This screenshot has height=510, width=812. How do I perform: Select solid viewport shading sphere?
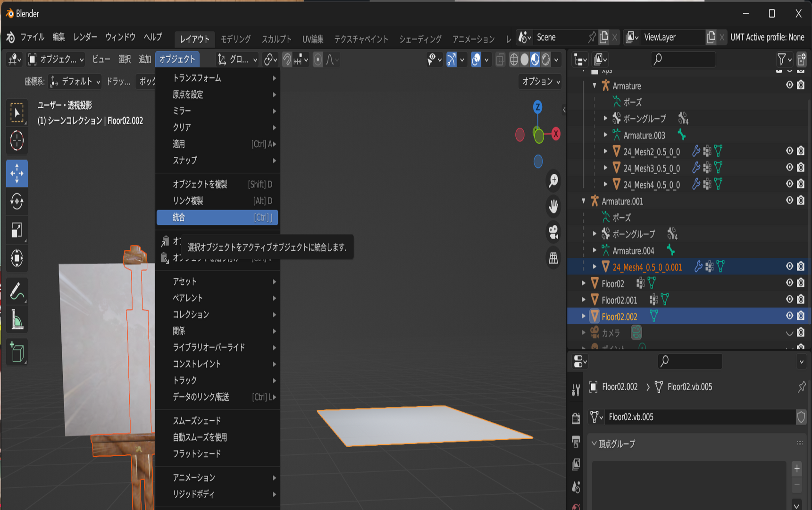[524, 59]
